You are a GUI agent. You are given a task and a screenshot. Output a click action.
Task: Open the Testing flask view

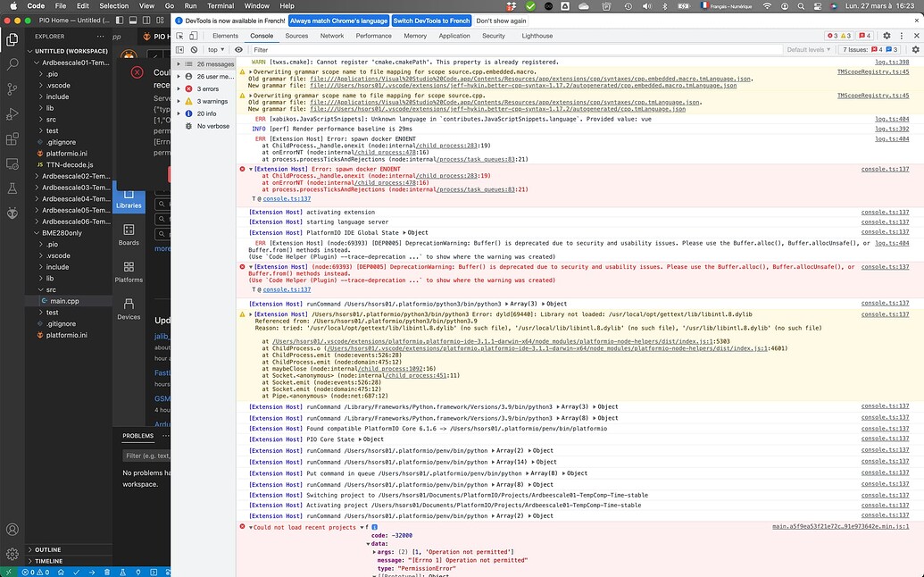coord(12,188)
